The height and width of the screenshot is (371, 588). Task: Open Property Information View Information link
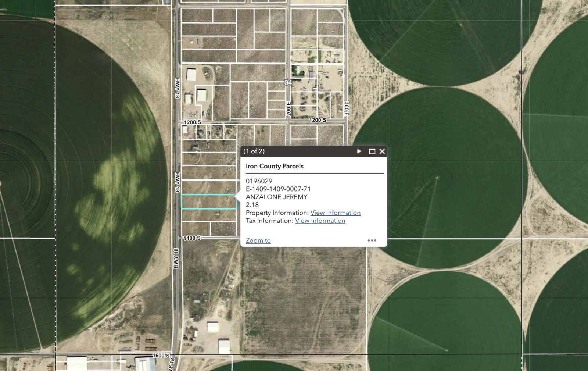click(x=335, y=213)
